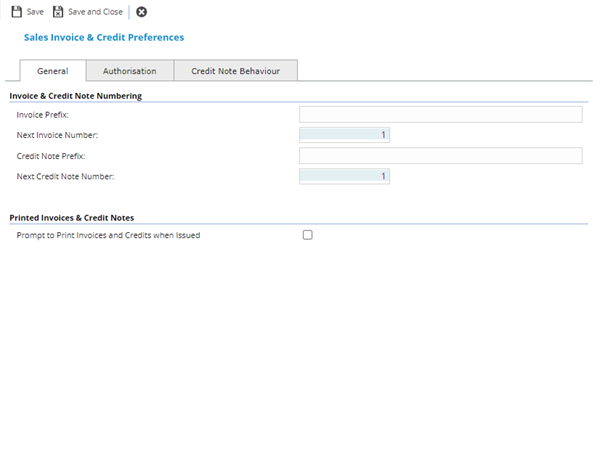Focus the Next Credit Note Number field
The width and height of the screenshot is (600, 458).
tap(344, 176)
